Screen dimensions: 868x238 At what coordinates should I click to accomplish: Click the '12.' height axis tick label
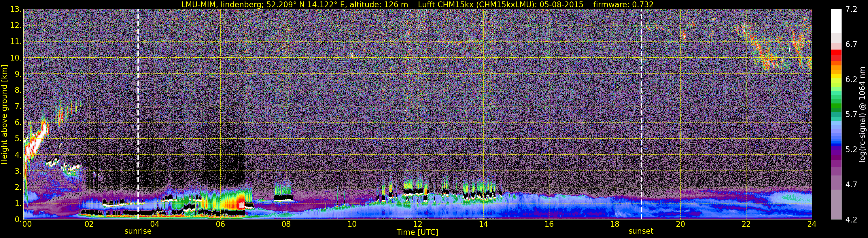[x=16, y=26]
